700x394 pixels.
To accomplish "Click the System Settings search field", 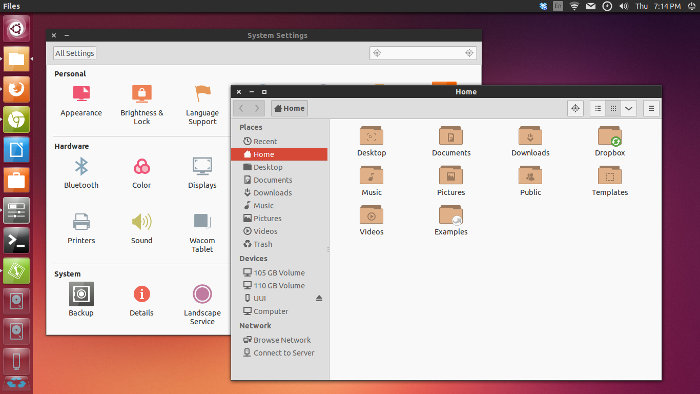I will coord(423,53).
